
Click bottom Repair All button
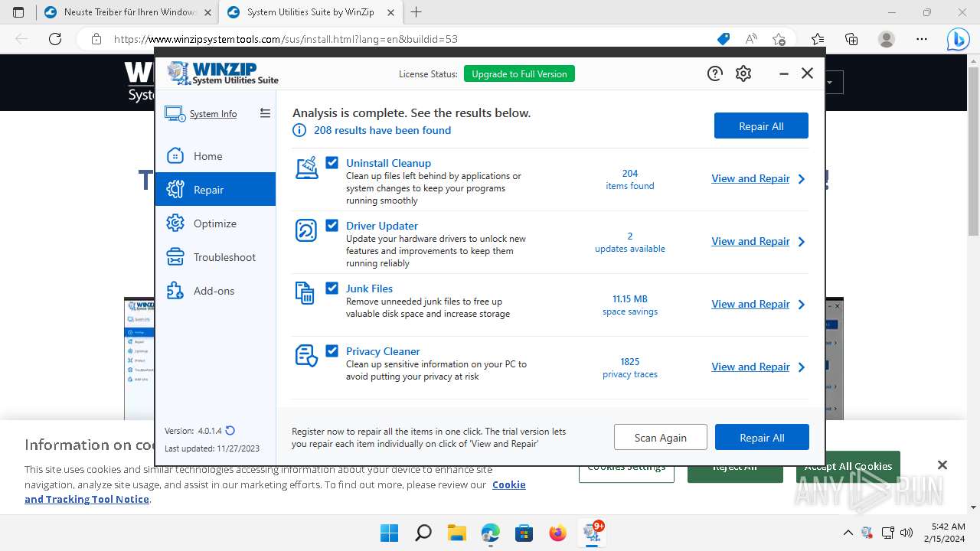(x=762, y=438)
